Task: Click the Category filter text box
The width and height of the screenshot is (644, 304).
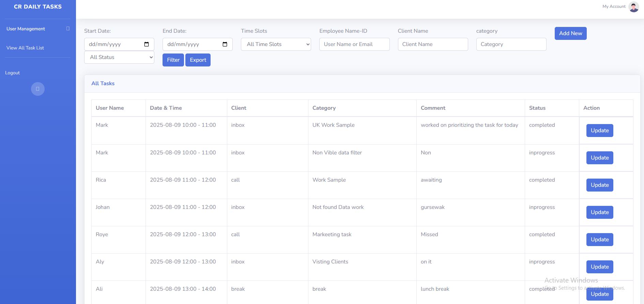Action: [x=511, y=44]
